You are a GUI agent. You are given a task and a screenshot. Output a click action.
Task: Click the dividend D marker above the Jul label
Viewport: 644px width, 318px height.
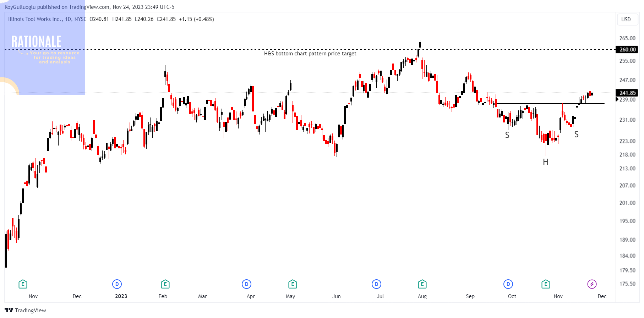[x=376, y=284]
